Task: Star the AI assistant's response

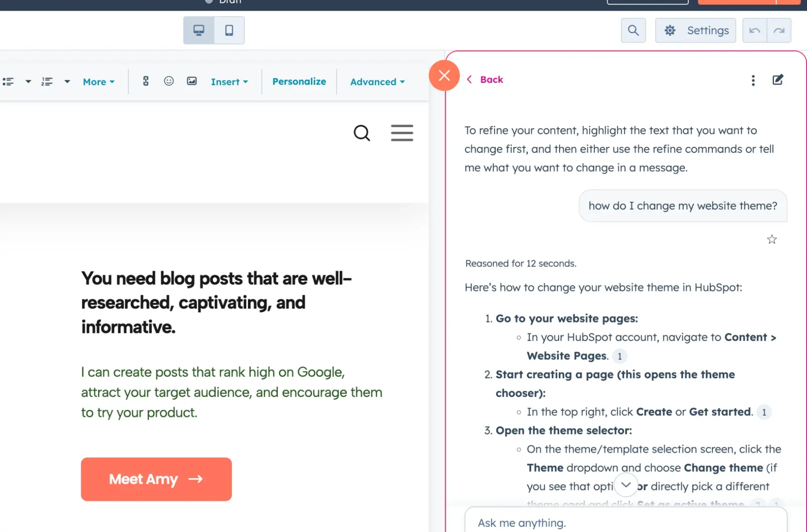Action: click(772, 239)
